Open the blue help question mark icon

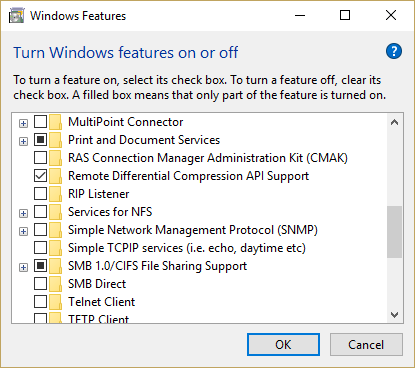(394, 51)
